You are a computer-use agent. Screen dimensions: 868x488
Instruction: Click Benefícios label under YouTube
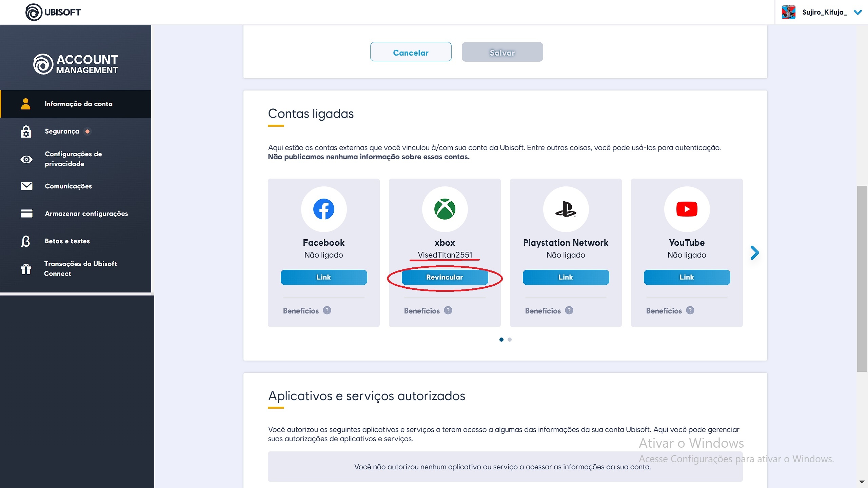pyautogui.click(x=664, y=311)
